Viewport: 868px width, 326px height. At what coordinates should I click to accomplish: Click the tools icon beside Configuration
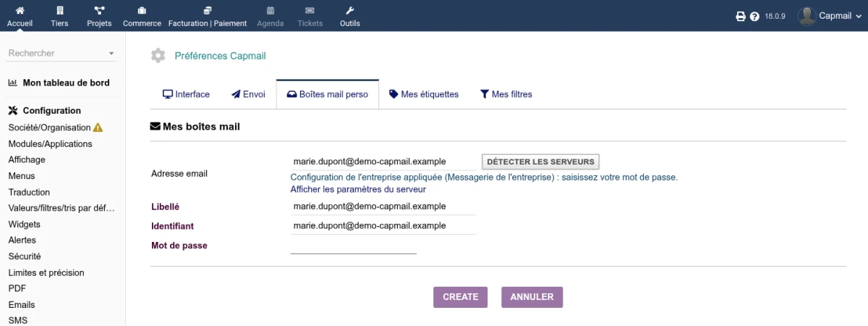tap(13, 111)
